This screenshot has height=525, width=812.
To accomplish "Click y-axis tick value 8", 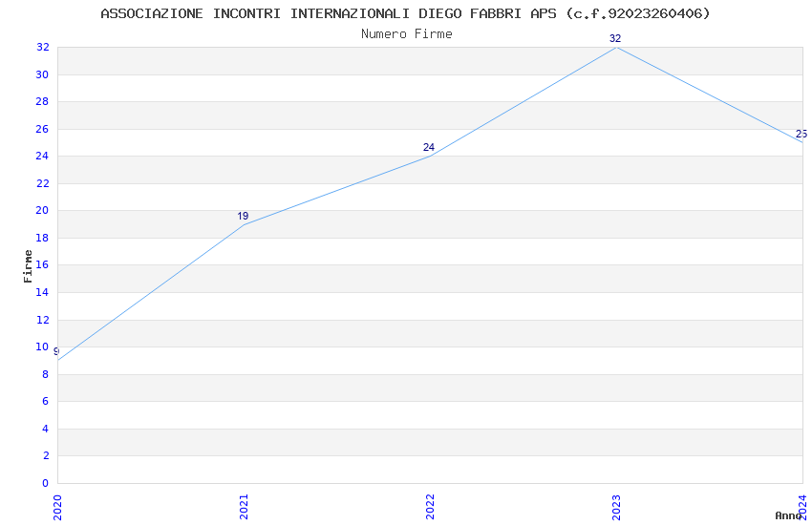I will (46, 374).
